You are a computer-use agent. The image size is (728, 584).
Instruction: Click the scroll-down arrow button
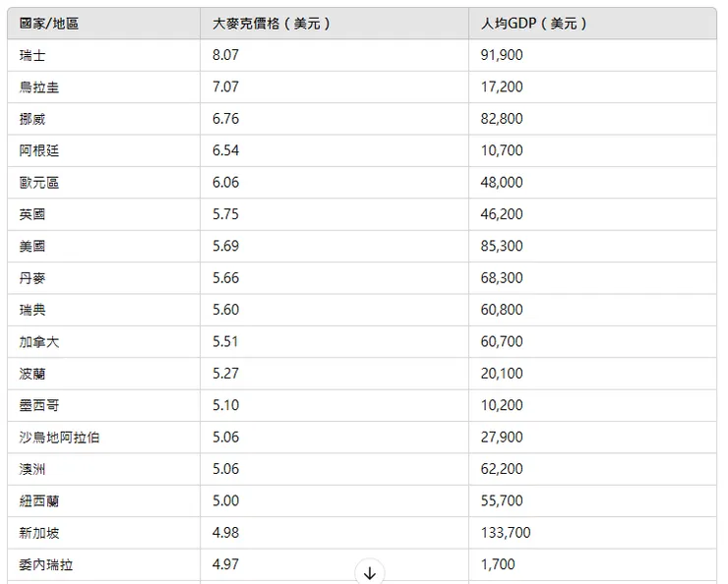(x=369, y=572)
